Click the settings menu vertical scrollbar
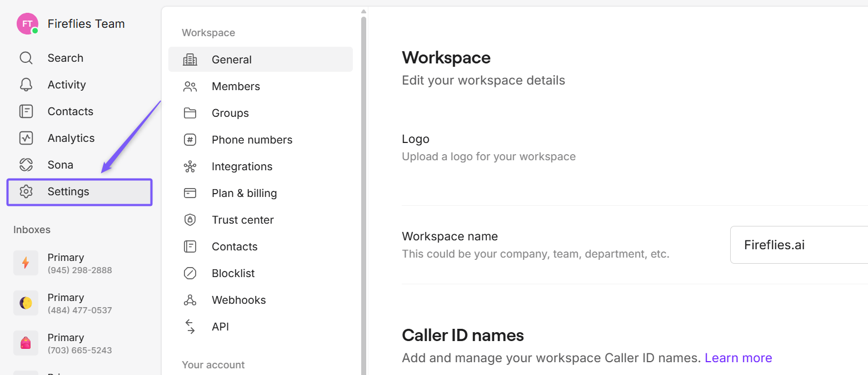The height and width of the screenshot is (375, 868). click(364, 195)
